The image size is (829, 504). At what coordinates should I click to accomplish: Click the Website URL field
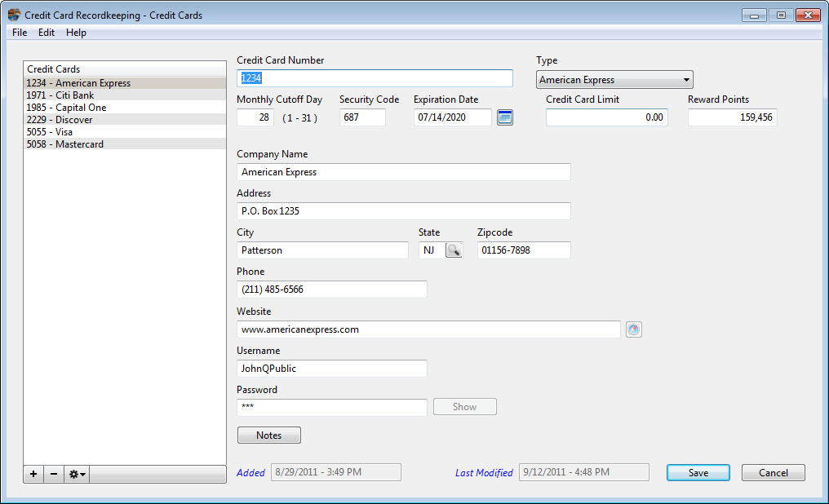428,329
